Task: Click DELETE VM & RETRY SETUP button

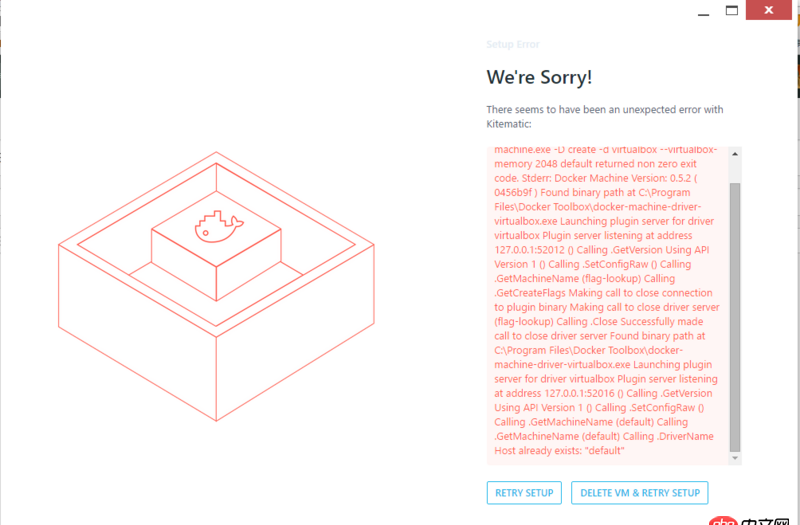Action: [x=640, y=493]
